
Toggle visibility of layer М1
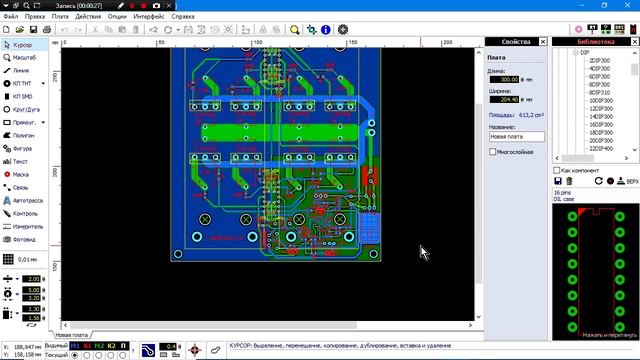click(75, 346)
